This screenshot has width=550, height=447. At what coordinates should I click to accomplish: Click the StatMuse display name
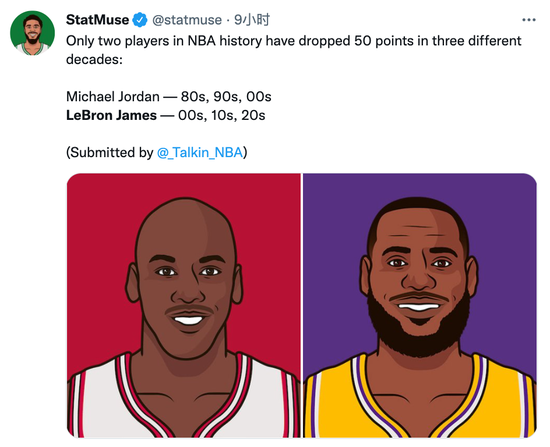click(97, 20)
